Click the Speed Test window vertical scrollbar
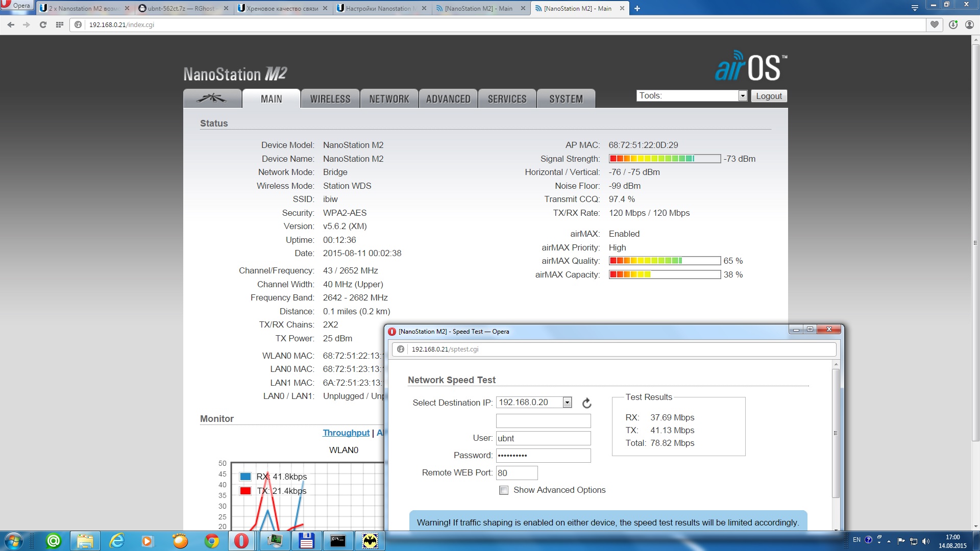 click(x=836, y=434)
